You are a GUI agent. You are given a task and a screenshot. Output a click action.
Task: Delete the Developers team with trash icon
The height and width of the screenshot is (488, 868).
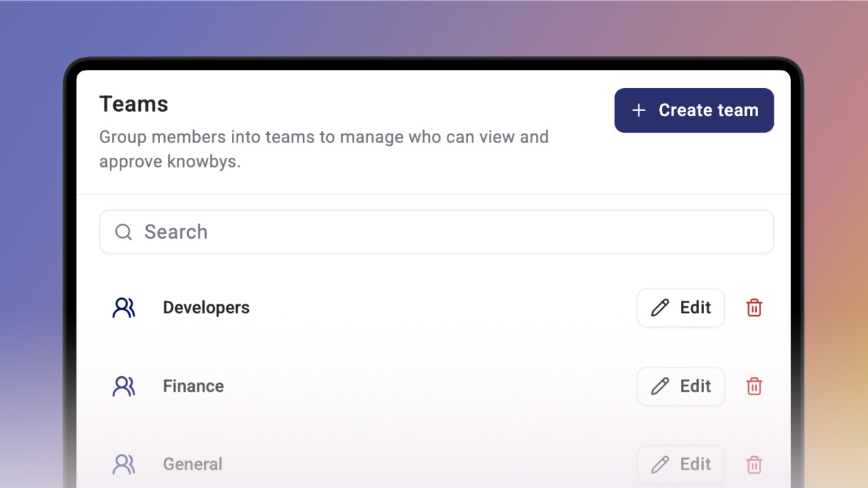pyautogui.click(x=754, y=308)
